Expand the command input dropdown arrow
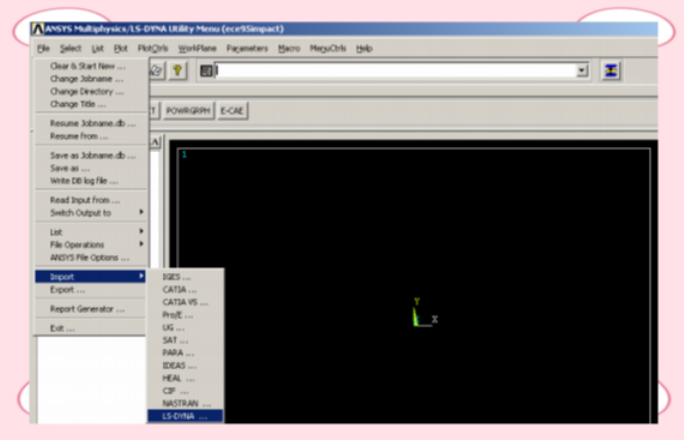 [581, 71]
